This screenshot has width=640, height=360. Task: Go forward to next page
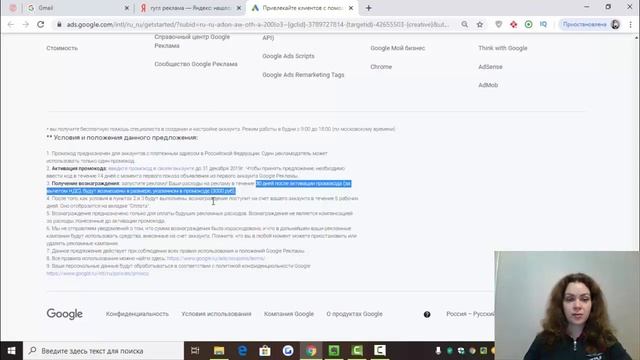25,24
